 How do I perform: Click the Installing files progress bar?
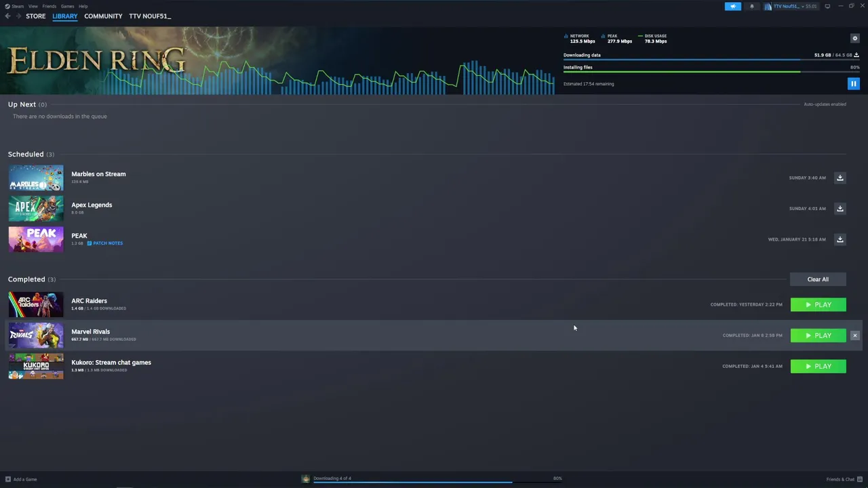pos(711,72)
